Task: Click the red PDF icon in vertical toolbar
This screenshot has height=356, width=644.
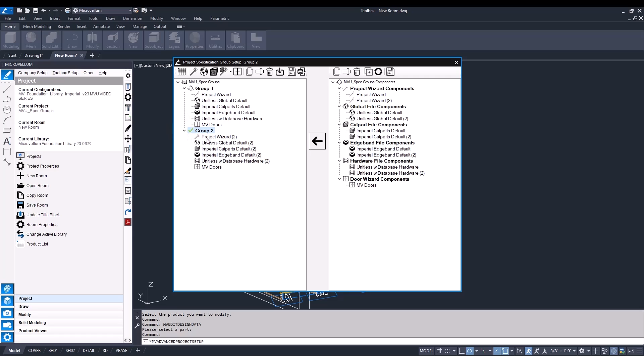Action: (128, 222)
